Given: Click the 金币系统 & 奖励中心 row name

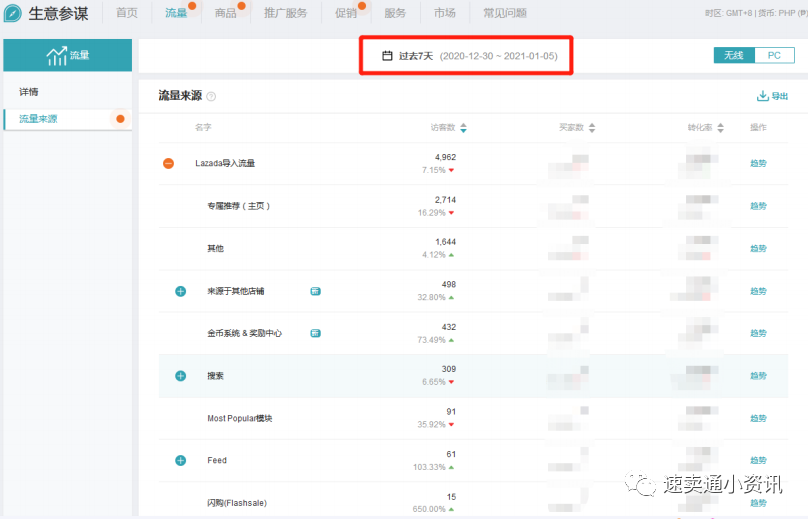Looking at the screenshot, I should [x=244, y=333].
